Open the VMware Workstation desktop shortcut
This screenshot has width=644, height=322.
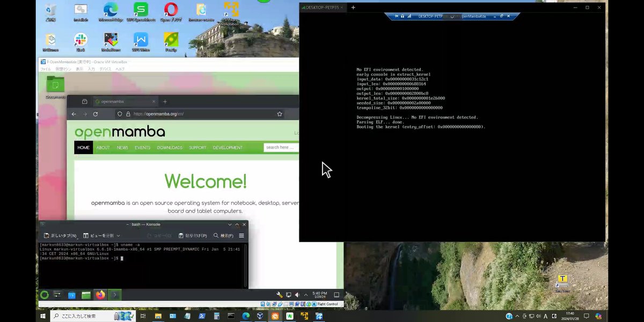click(231, 14)
